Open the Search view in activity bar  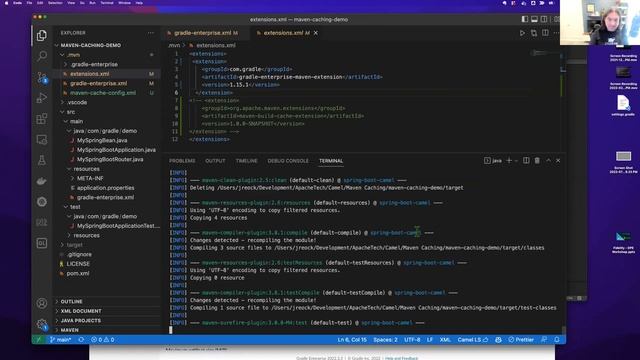[42, 56]
